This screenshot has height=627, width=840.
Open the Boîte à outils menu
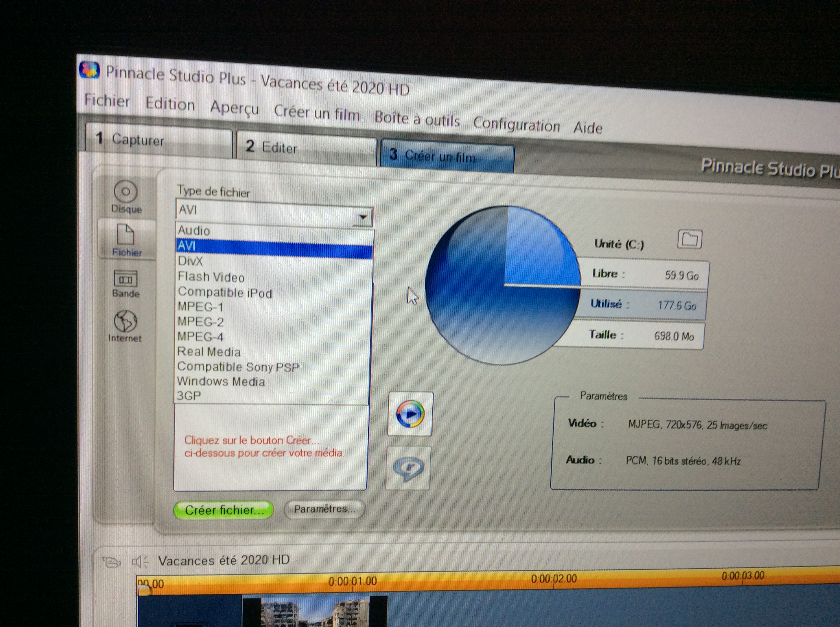pos(417,119)
